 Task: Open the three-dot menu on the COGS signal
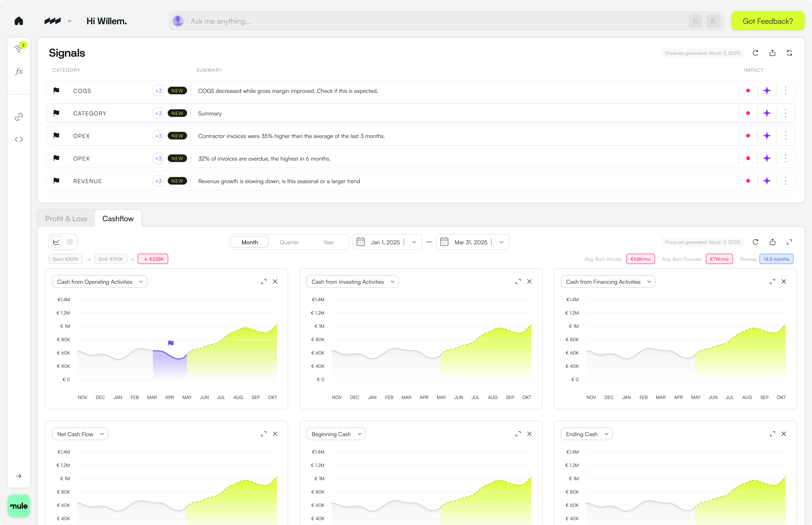click(x=786, y=90)
